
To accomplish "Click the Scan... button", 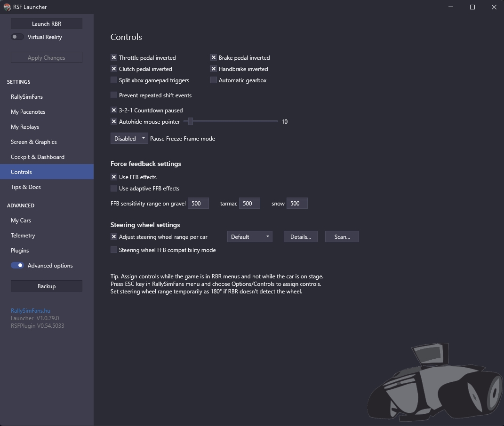I will (342, 237).
